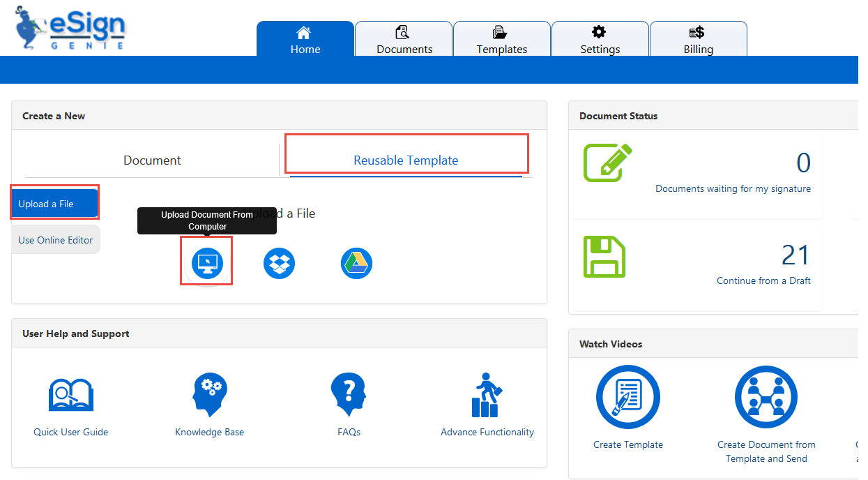Click the count 0 of waiting documents
Screen dimensions: 868x480
coord(803,163)
